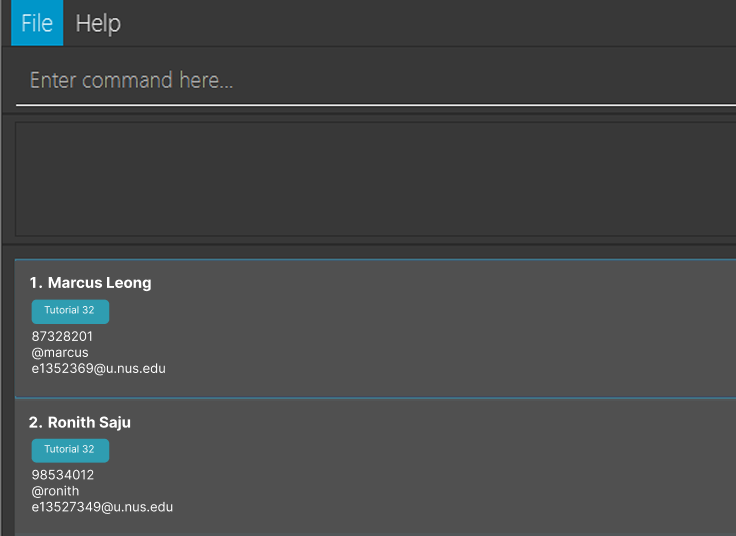Click phone number 98534012
736x536 pixels.
click(x=63, y=475)
